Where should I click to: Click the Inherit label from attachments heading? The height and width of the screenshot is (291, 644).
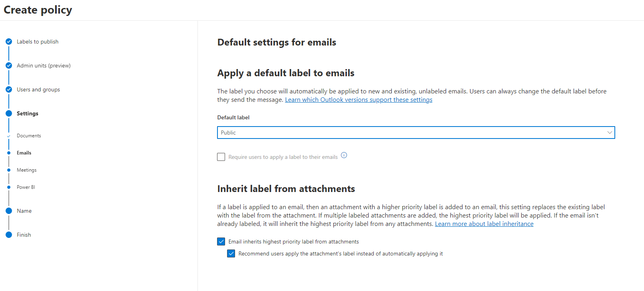click(286, 189)
